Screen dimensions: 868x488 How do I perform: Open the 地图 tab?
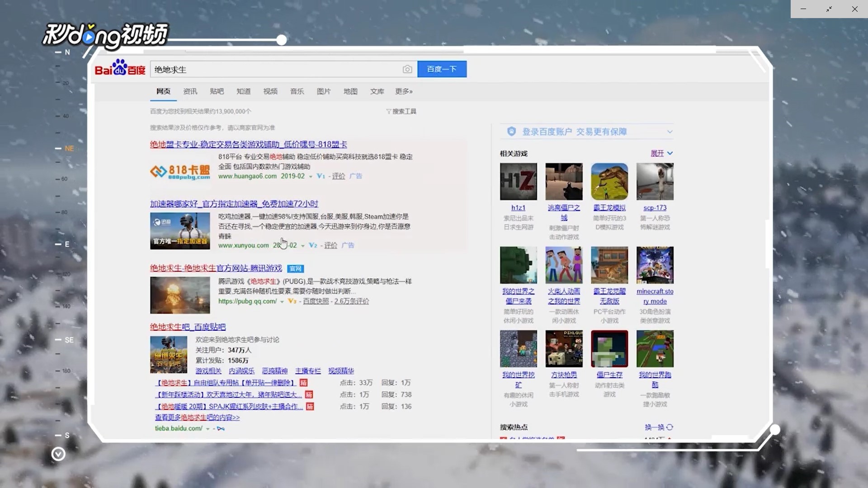(x=350, y=91)
